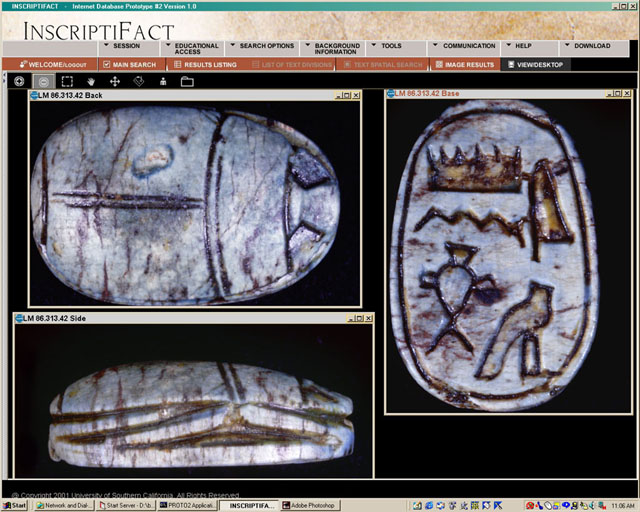
Task: Click the 11:06 AM system clock
Action: [622, 506]
